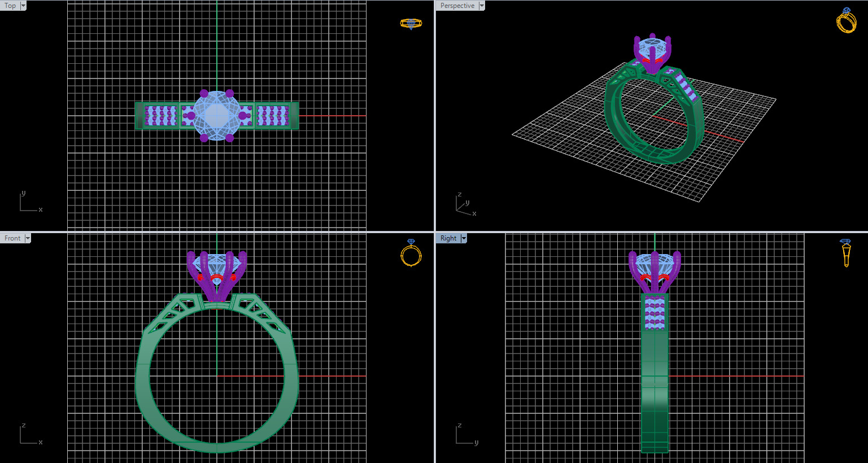868x463 pixels.
Task: Select the left pavé stone panel in Top viewport
Action: coord(161,115)
